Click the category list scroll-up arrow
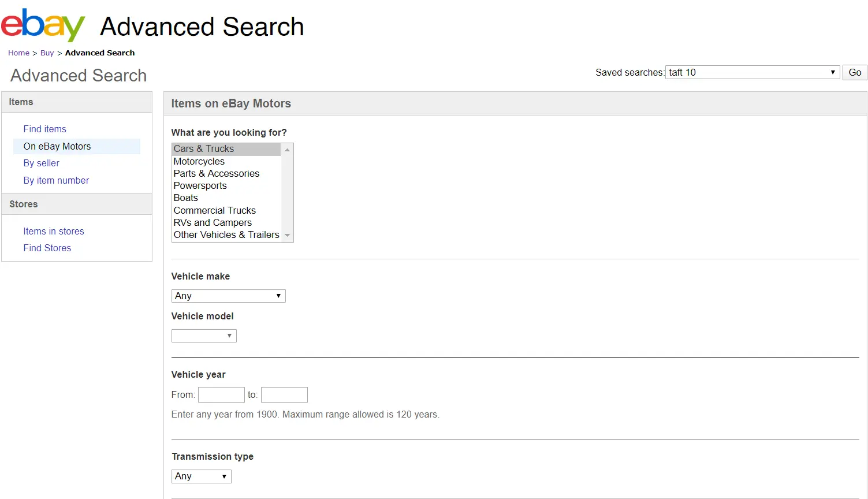Viewport: 868px width, 499px height. click(287, 150)
